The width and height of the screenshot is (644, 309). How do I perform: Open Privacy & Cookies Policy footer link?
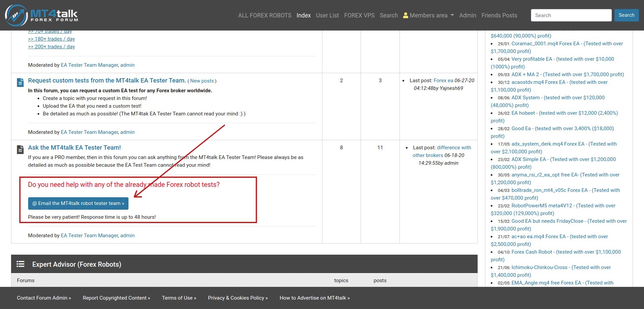238,298
